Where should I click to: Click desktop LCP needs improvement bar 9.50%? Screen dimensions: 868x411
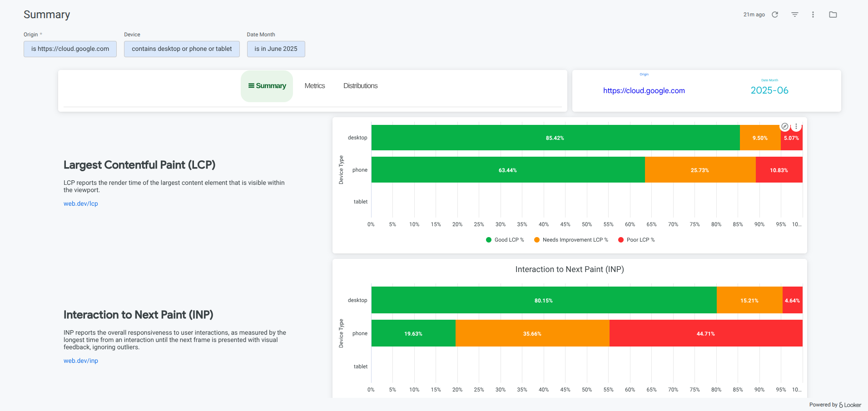tap(760, 138)
